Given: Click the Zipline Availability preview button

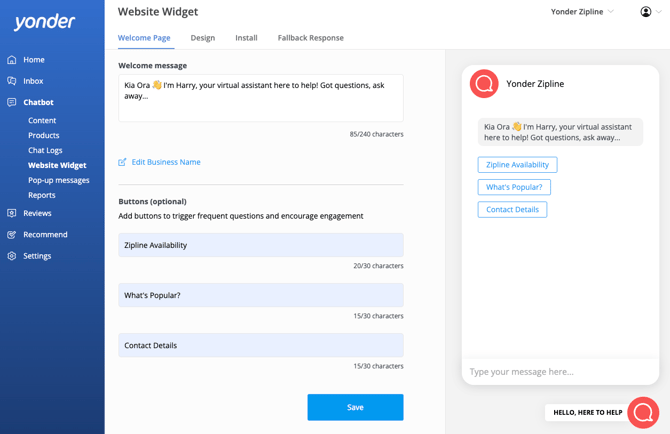Looking at the screenshot, I should coord(517,164).
